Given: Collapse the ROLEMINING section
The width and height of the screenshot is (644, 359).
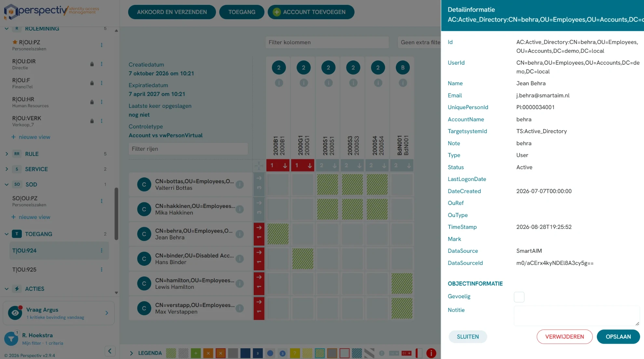Looking at the screenshot, I should [x=7, y=29].
